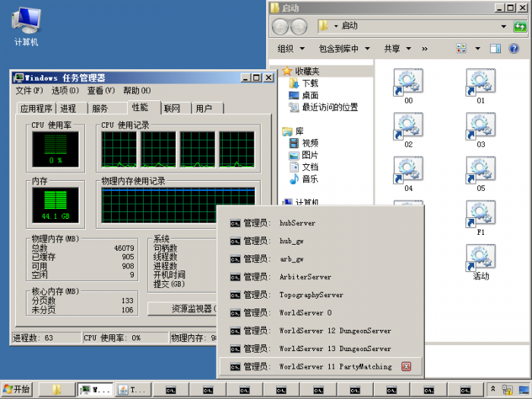
Task: Close the WorldServer 11 PartyMatching window with red X
Action: click(406, 366)
